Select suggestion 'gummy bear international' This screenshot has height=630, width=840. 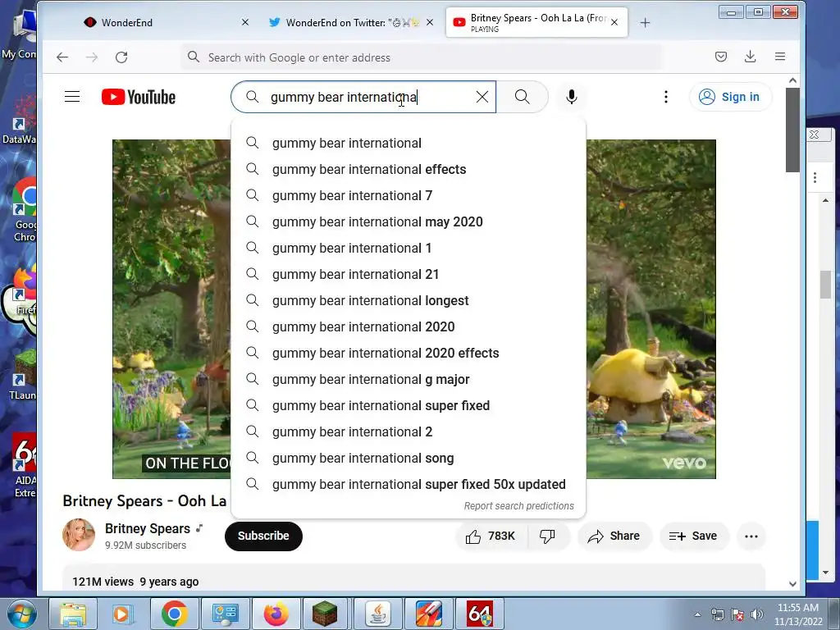[409, 143]
